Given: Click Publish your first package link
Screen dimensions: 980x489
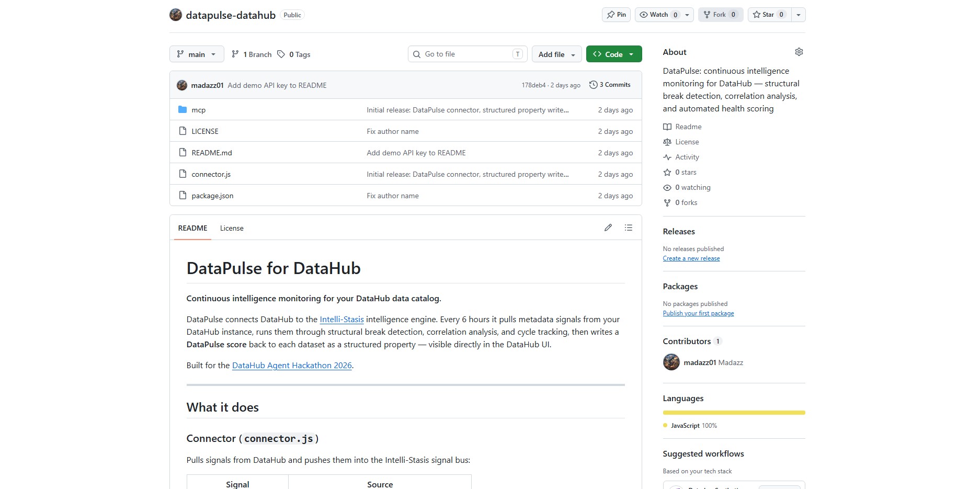Looking at the screenshot, I should (698, 313).
